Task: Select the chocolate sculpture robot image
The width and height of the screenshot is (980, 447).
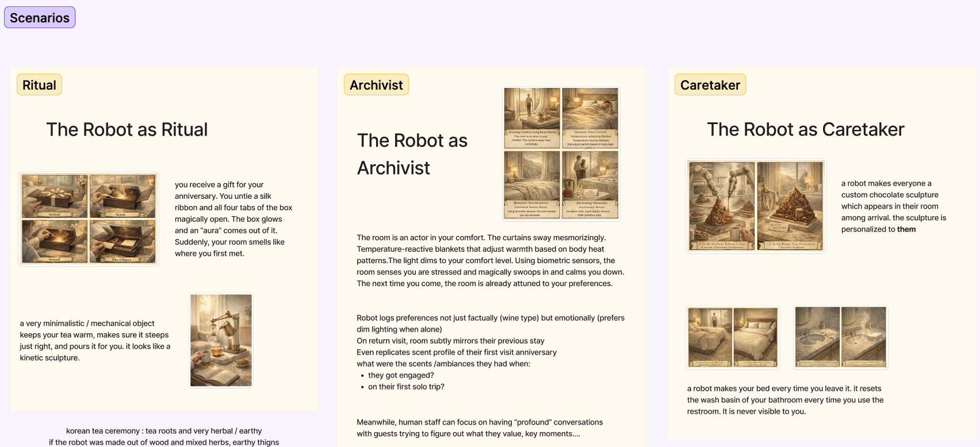Action: coord(756,206)
